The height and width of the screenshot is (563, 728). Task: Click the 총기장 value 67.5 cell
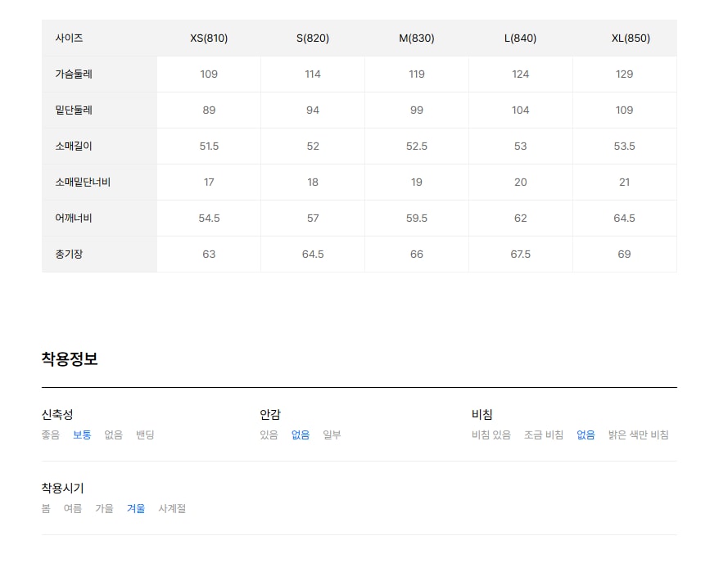(521, 254)
